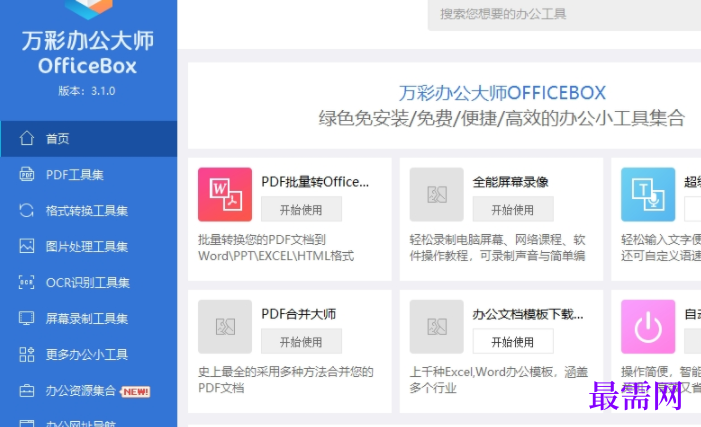Click the PDF icon in sidebar
701x427 pixels.
pyautogui.click(x=26, y=174)
